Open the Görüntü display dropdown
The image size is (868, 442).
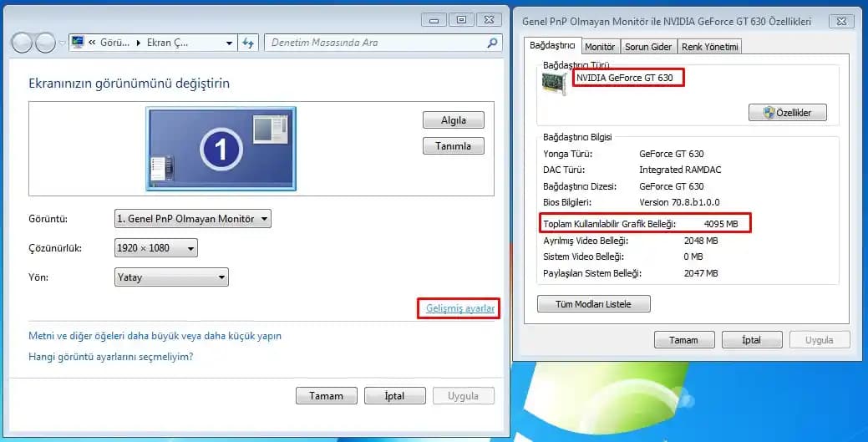coord(192,219)
